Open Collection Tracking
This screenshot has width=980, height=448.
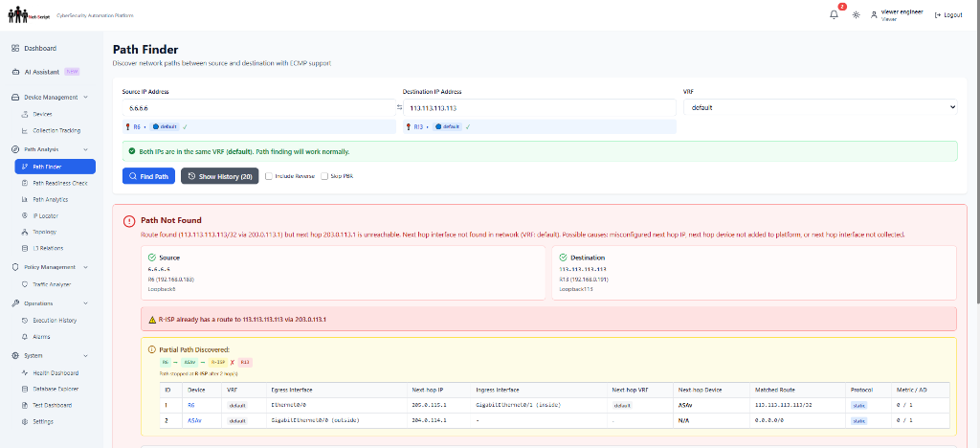pyautogui.click(x=56, y=130)
